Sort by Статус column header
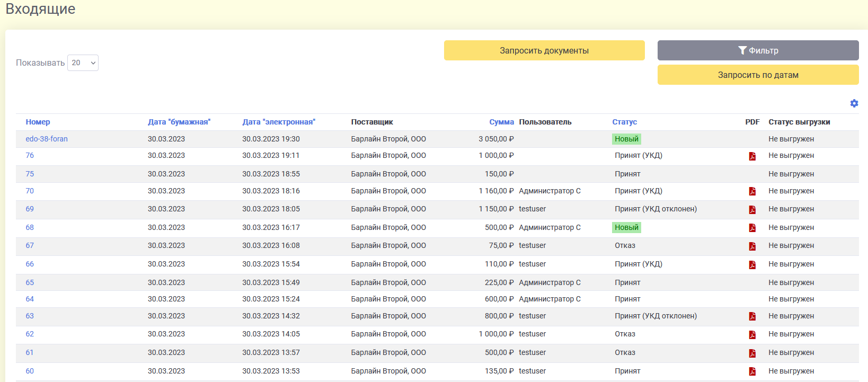Screen dimensions: 868x382 (x=624, y=122)
